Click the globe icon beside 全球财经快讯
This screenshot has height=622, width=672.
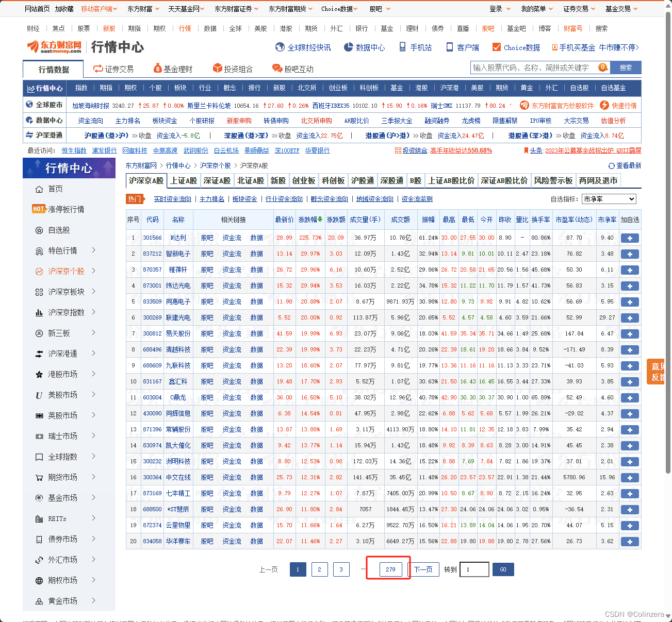(280, 47)
